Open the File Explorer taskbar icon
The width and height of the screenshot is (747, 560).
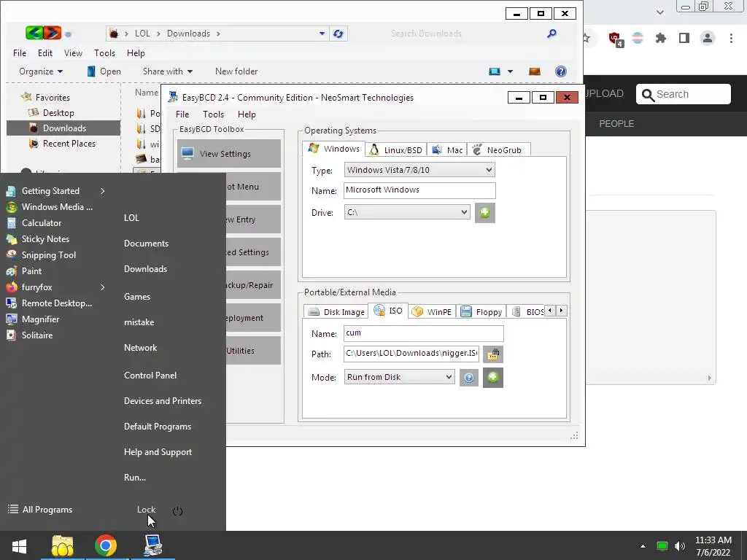point(63,545)
